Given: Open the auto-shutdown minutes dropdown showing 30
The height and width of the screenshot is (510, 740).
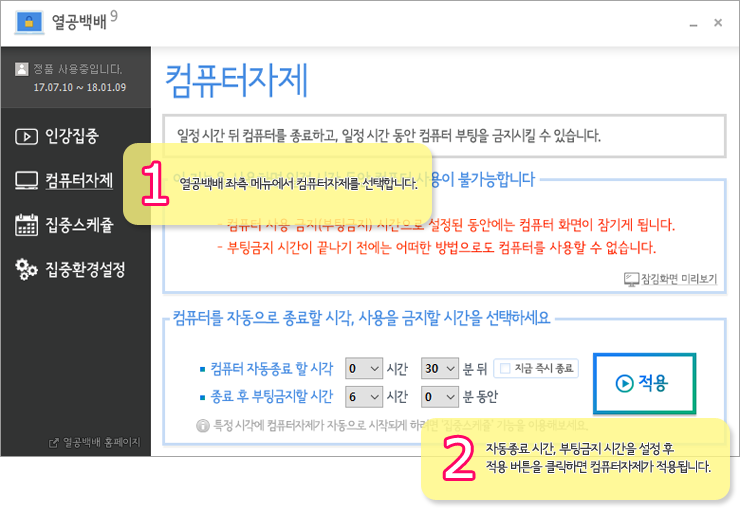Looking at the screenshot, I should [x=439, y=368].
